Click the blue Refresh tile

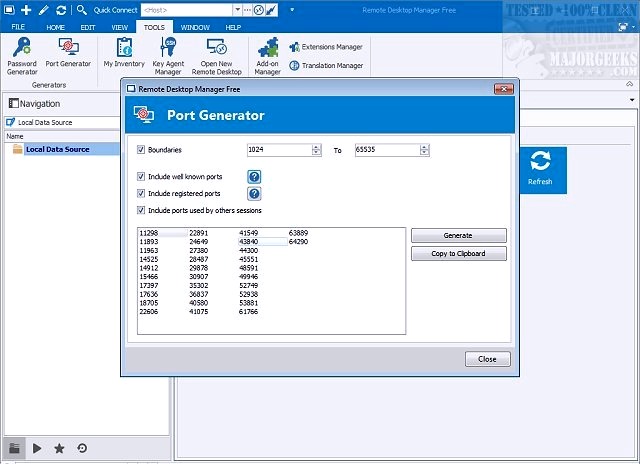[540, 167]
